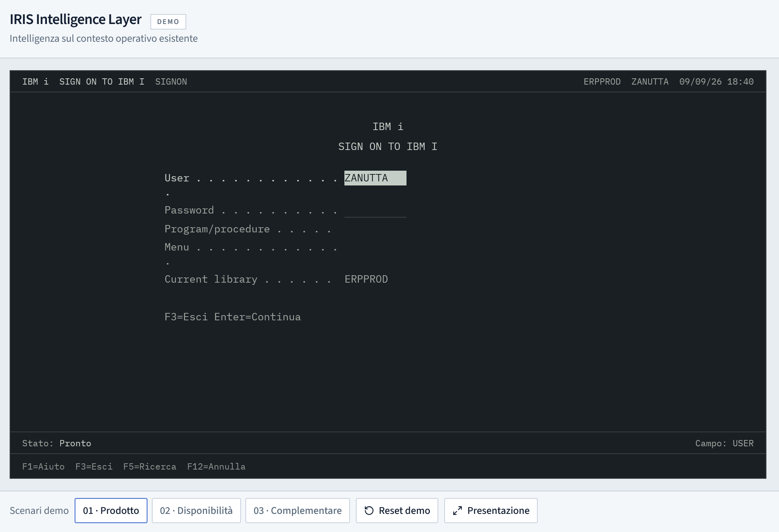The image size is (779, 532).
Task: Click F5=Ricerca in the key bar
Action: [x=150, y=467]
